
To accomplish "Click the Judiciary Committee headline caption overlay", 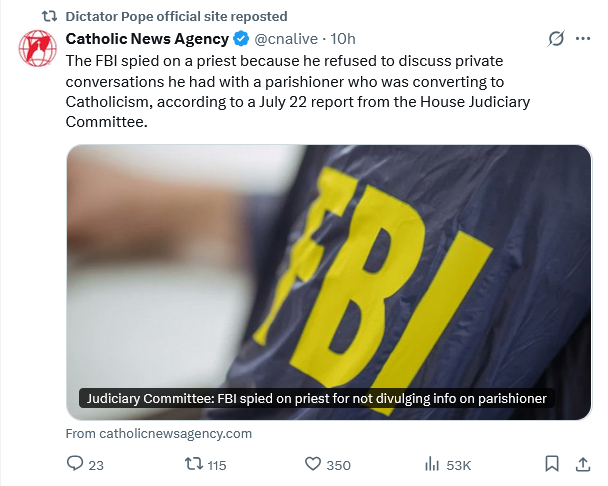I will click(316, 398).
